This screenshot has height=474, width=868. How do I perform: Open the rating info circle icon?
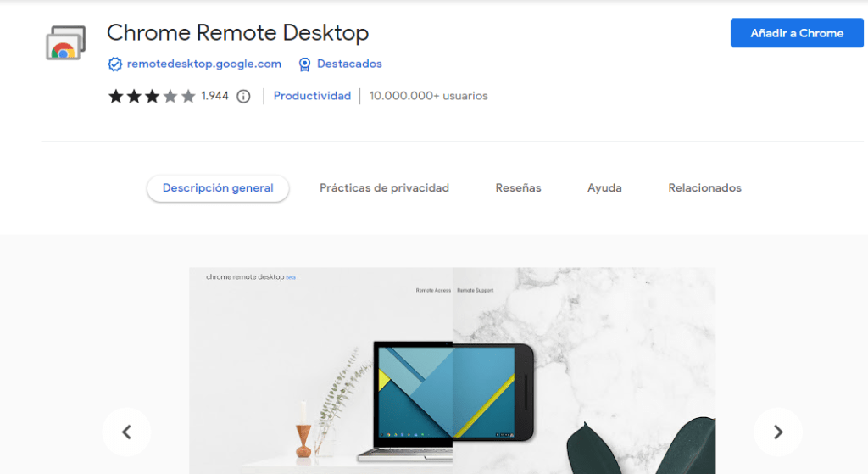[x=243, y=97]
